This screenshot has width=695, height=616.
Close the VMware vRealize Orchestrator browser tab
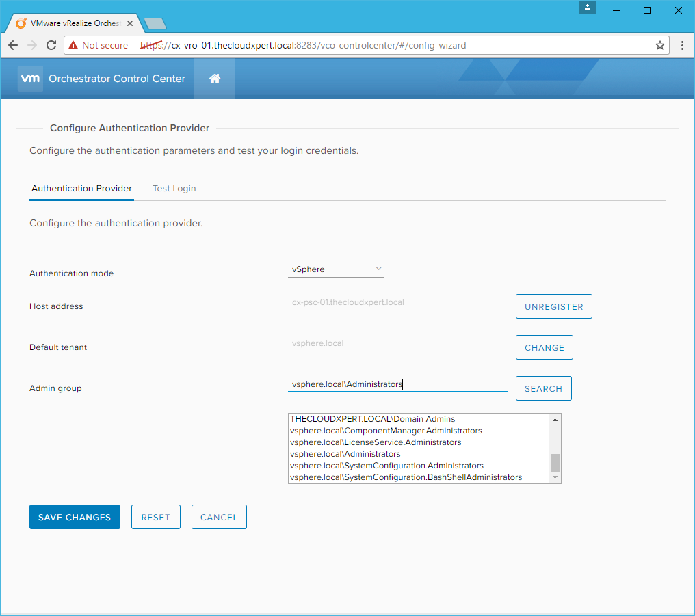pyautogui.click(x=130, y=23)
